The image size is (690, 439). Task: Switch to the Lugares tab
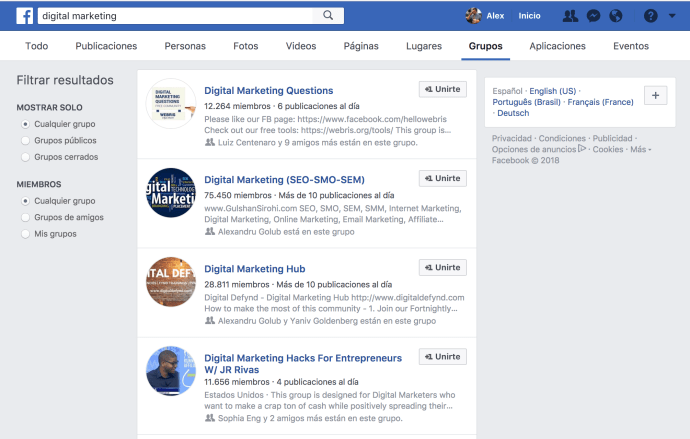coord(424,46)
